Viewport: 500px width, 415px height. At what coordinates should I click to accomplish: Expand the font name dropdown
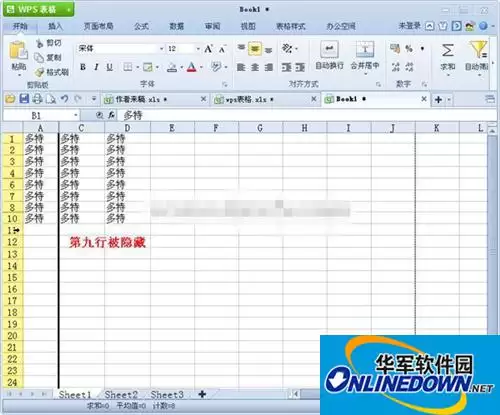(161, 49)
